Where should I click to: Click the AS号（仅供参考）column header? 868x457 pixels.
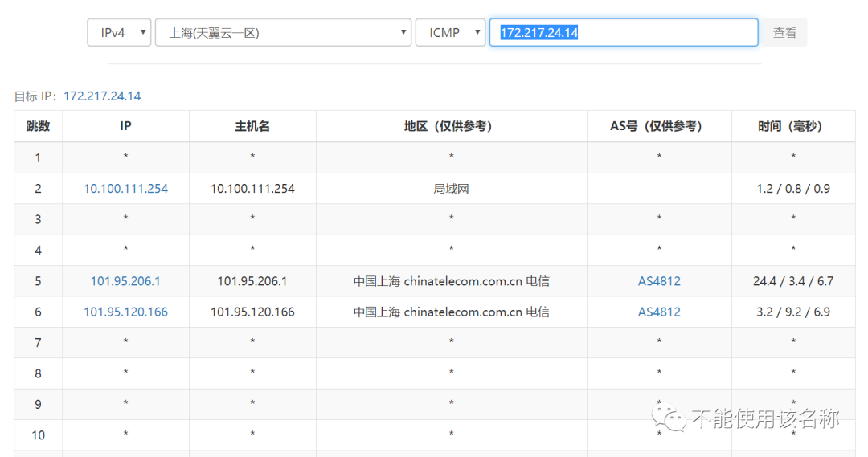(x=659, y=126)
